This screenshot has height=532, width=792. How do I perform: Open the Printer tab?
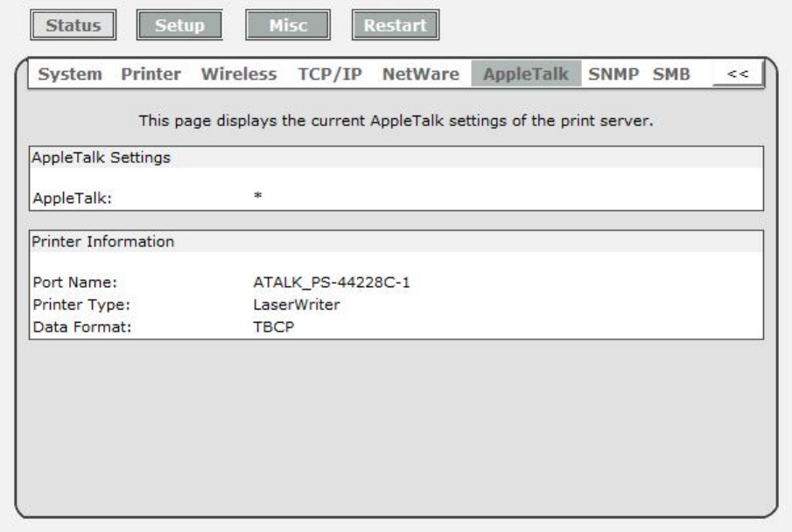coord(151,74)
